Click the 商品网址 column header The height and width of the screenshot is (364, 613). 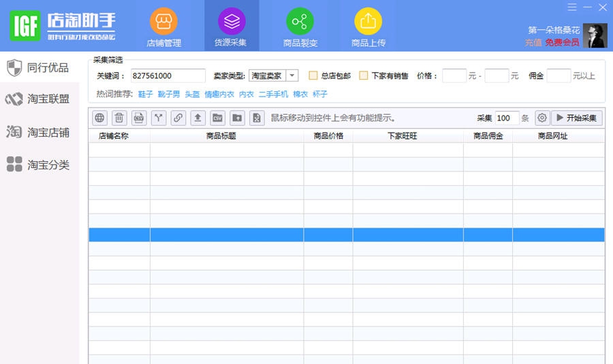click(559, 136)
